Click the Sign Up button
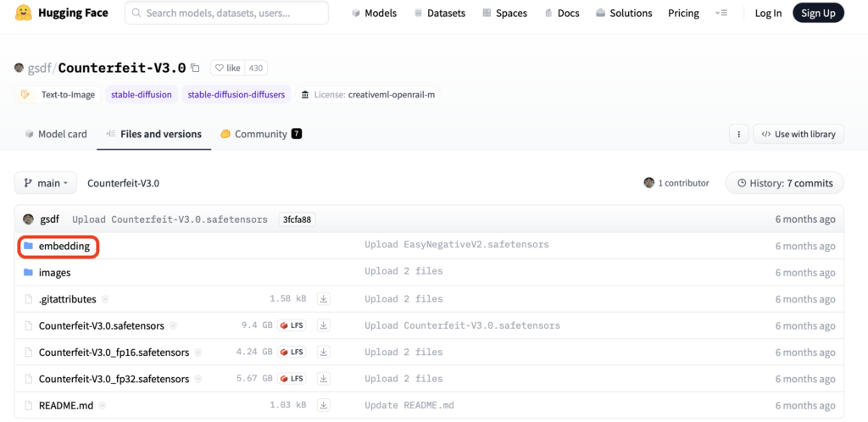Viewport: 868px width, 422px height. tap(818, 14)
